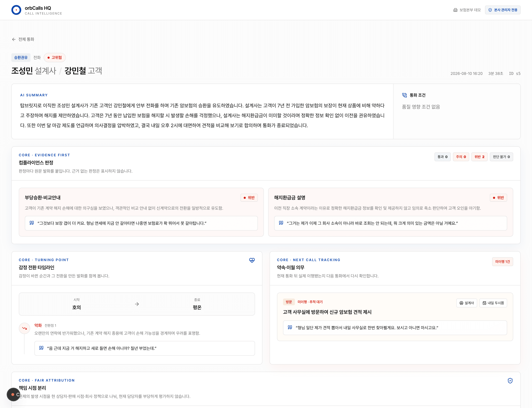Filter by 판단 불가 0 count chip
This screenshot has width=532, height=408.
501,157
